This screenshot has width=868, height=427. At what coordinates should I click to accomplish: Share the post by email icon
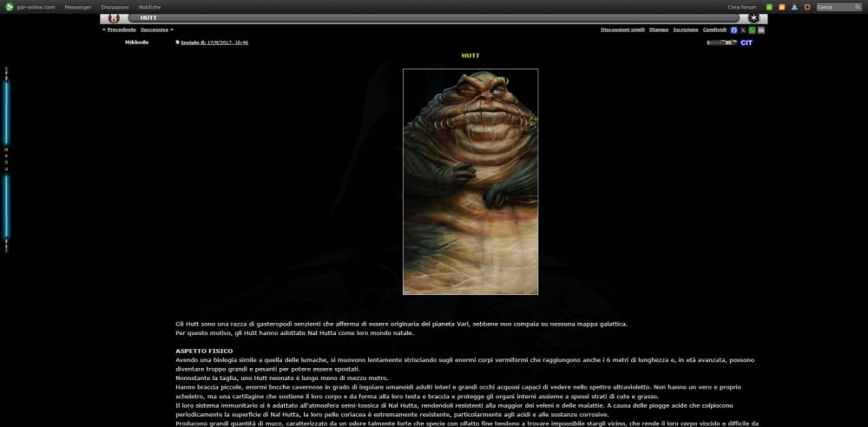(761, 30)
